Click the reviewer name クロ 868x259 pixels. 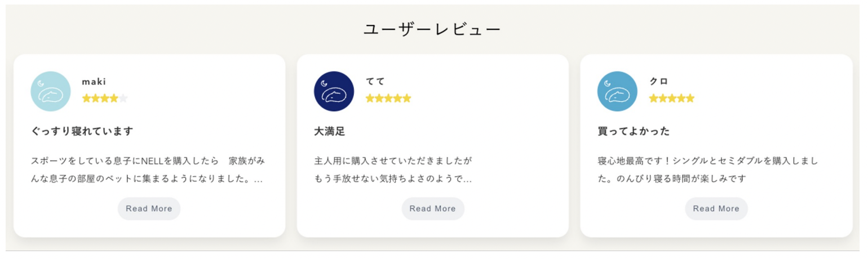click(x=658, y=82)
